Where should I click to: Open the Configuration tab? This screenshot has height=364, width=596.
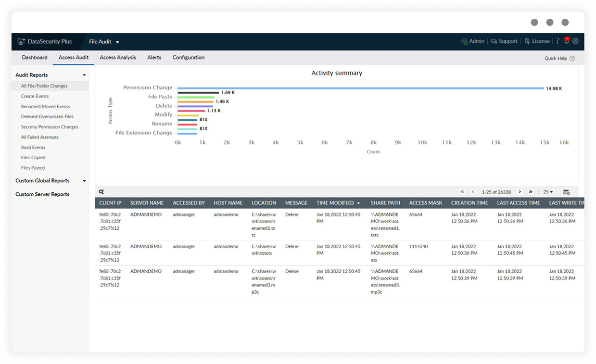[x=188, y=57]
